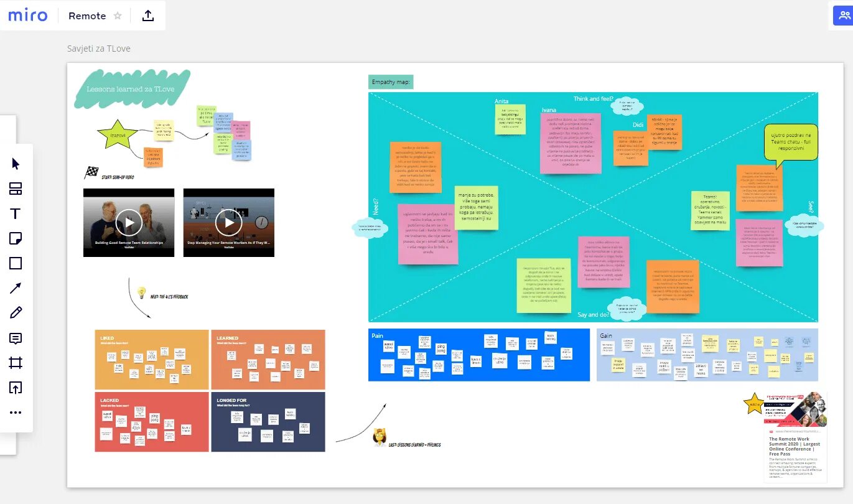Click the Remote Work Summit preview thumbnail

coord(795,409)
